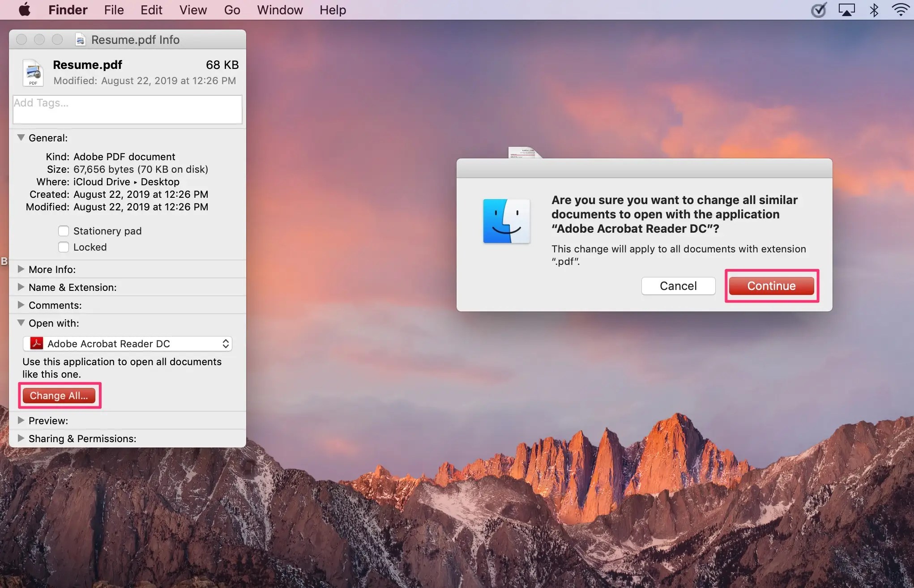Click the dialog's ".pdf" extension note
The image size is (914, 588).
click(x=679, y=255)
